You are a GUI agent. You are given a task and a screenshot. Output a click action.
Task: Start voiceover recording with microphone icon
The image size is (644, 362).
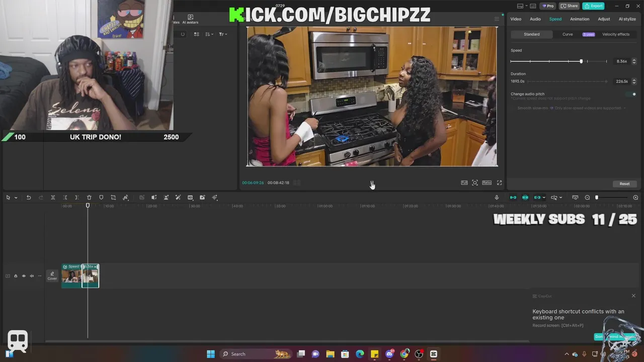point(497,198)
